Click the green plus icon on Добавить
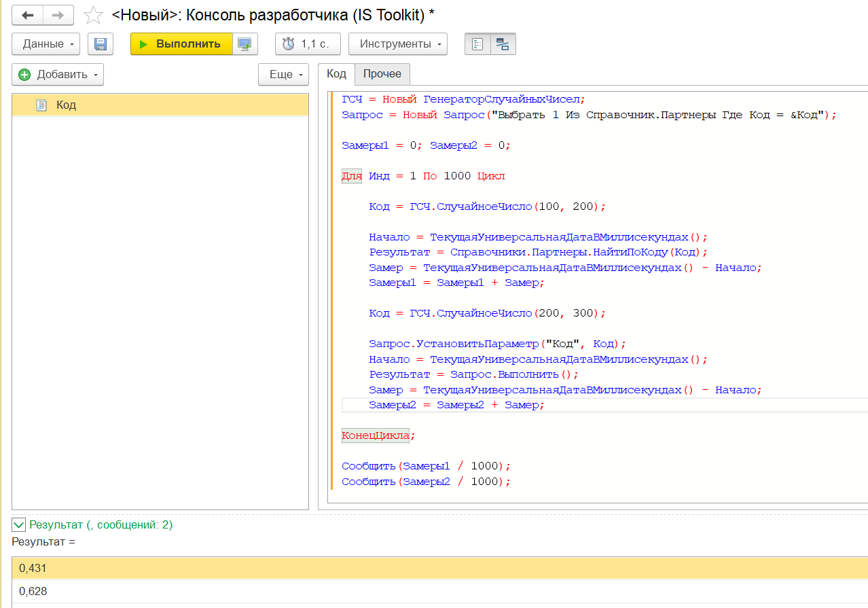 25,75
